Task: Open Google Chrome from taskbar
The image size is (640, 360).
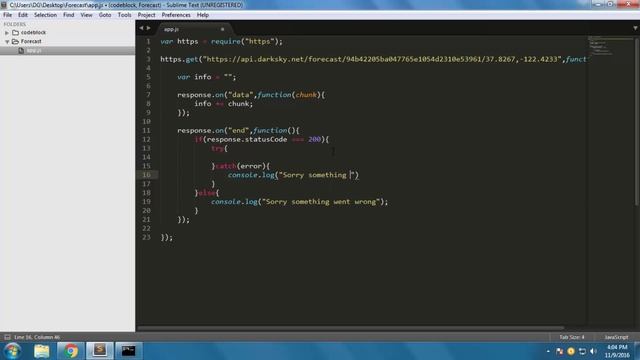Action: click(71, 351)
